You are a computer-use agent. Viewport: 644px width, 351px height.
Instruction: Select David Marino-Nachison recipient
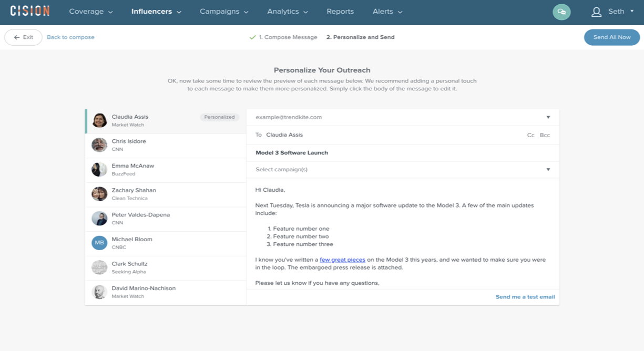click(166, 292)
